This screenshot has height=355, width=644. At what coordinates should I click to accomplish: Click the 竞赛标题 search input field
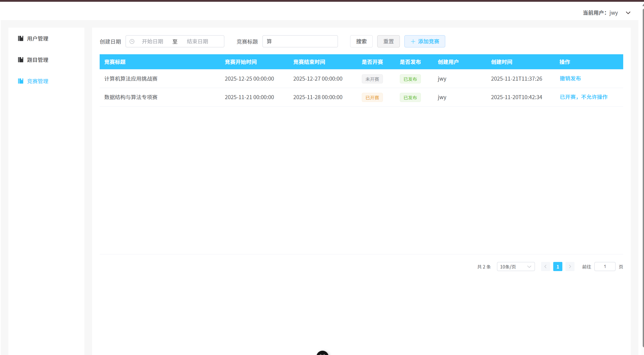click(300, 42)
